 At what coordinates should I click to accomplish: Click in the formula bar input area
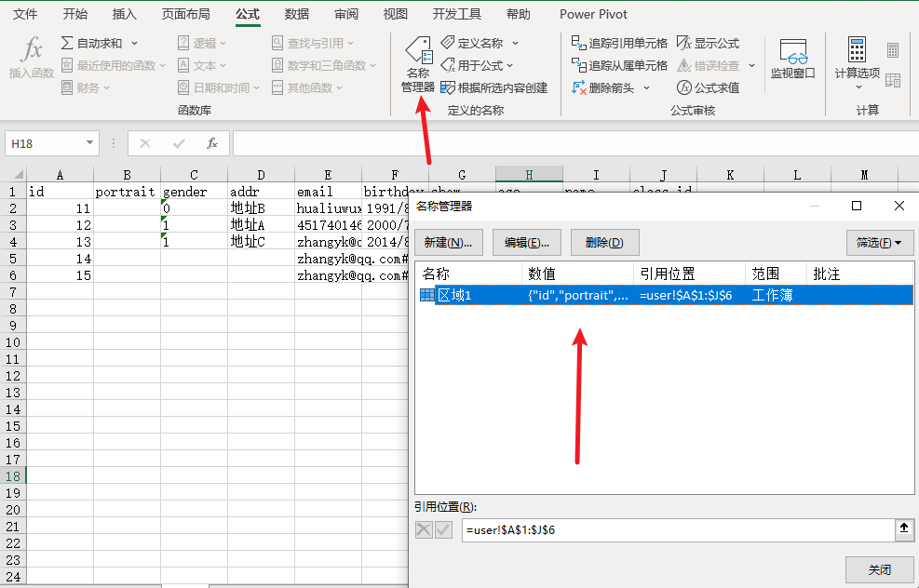pos(575,143)
